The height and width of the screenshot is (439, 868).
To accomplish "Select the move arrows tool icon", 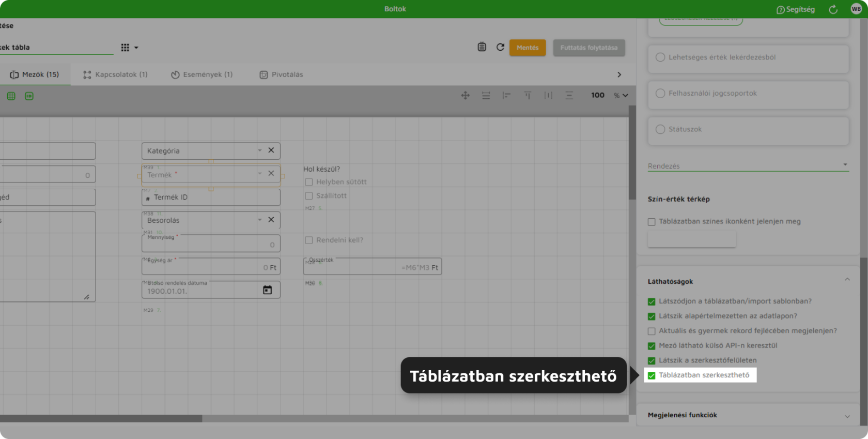I will (466, 96).
